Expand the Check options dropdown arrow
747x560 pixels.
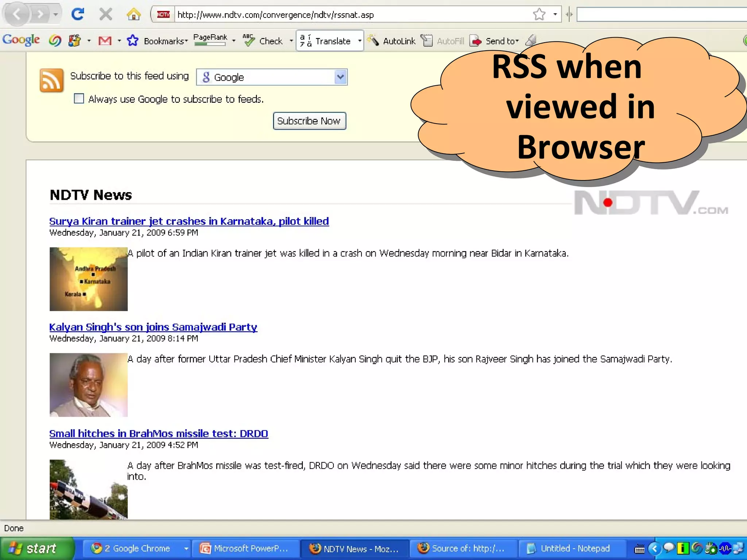[x=291, y=41]
